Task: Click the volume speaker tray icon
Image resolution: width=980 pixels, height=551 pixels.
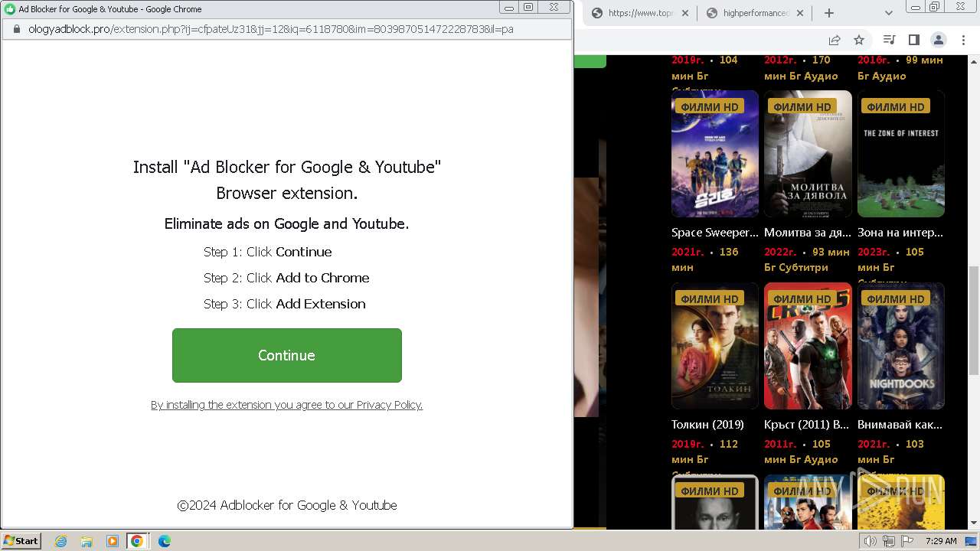Action: [x=870, y=541]
